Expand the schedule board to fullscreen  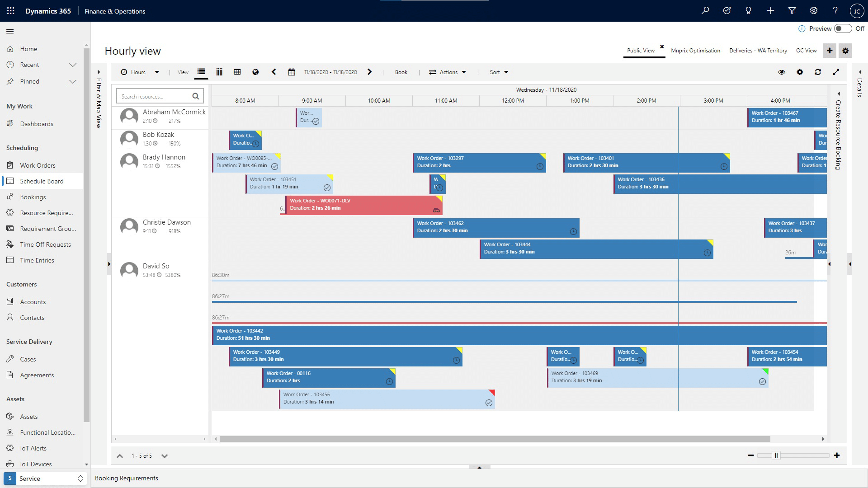[836, 72]
